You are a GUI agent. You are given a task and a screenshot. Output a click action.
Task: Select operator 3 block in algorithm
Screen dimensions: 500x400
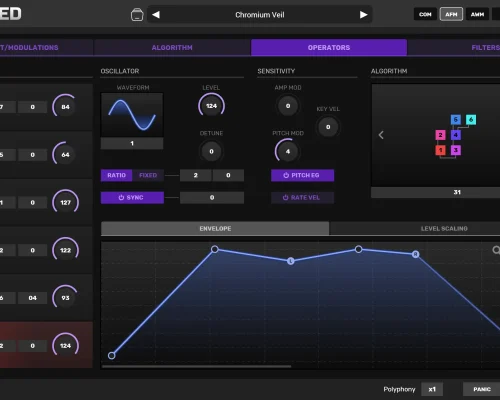(456, 150)
